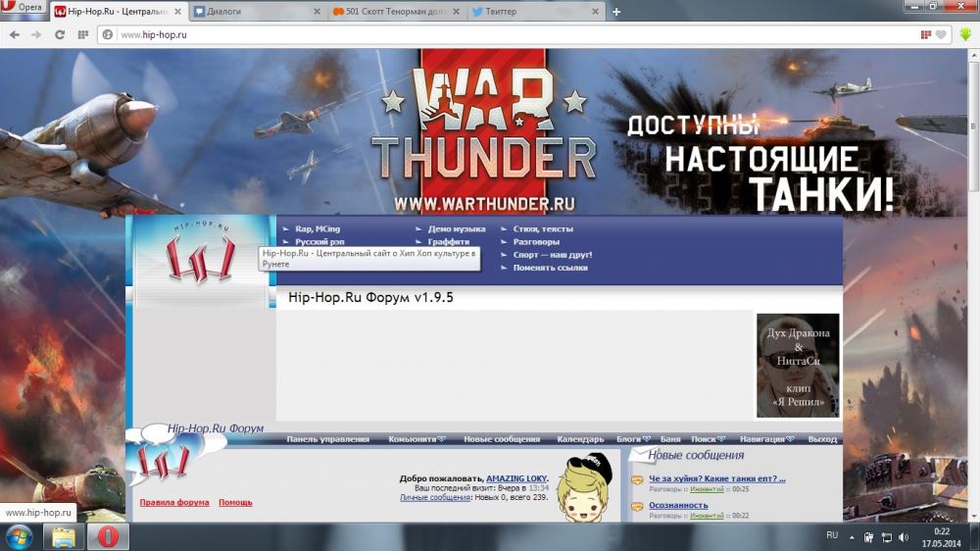The height and width of the screenshot is (551, 980).
Task: Open the Стихи, тексты section
Action: pos(543,228)
